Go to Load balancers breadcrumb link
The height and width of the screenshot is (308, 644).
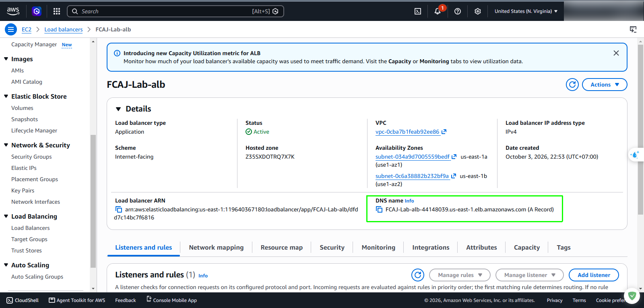tap(64, 29)
